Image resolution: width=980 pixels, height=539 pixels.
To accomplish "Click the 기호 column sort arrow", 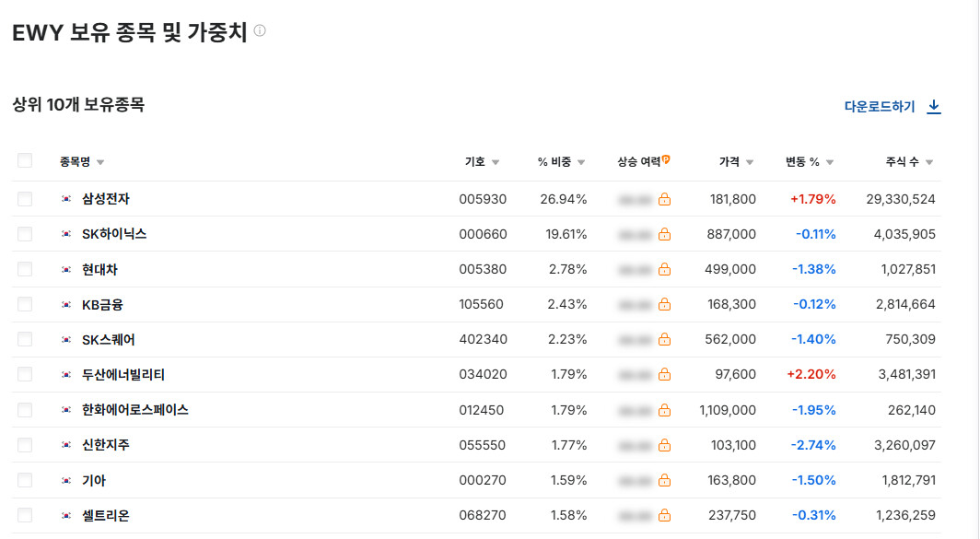I will point(496,163).
